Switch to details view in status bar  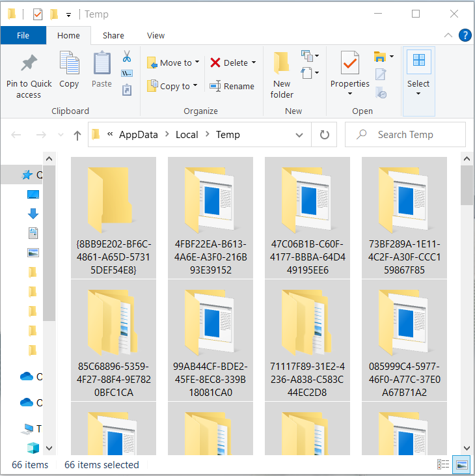coord(444,464)
